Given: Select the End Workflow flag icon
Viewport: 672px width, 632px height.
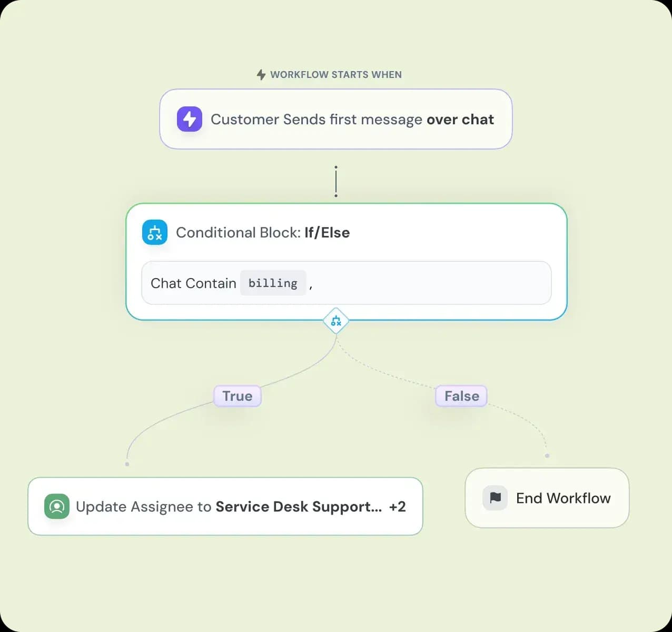Looking at the screenshot, I should tap(494, 498).
